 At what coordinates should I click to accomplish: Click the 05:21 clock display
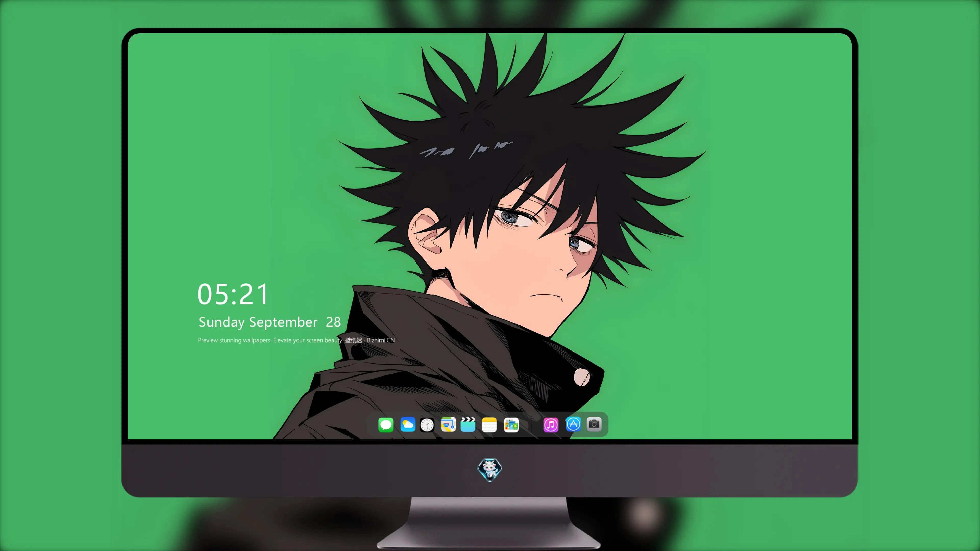233,294
